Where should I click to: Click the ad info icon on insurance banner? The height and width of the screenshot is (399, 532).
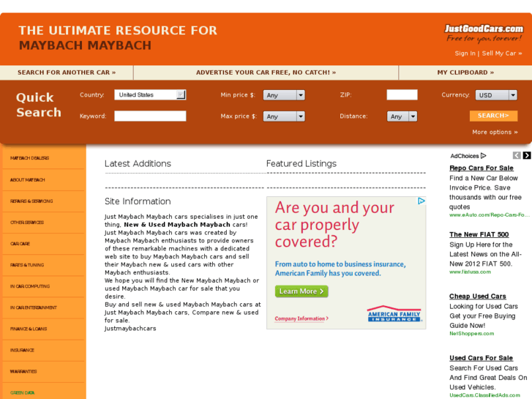421,201
